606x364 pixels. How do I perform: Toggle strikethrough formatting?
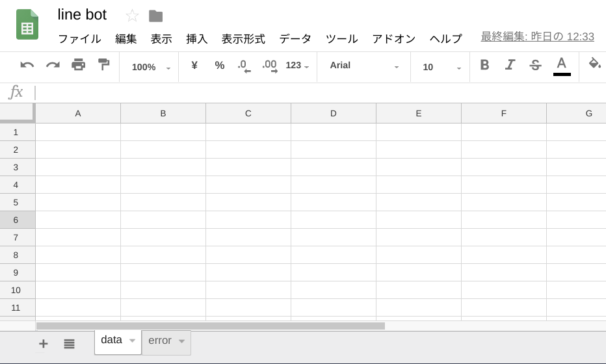pyautogui.click(x=535, y=65)
